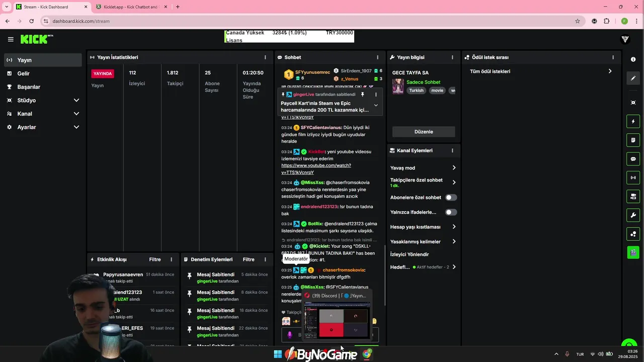Open the YouTube link in KickBot message
The width and height of the screenshot is (644, 362).
click(316, 169)
